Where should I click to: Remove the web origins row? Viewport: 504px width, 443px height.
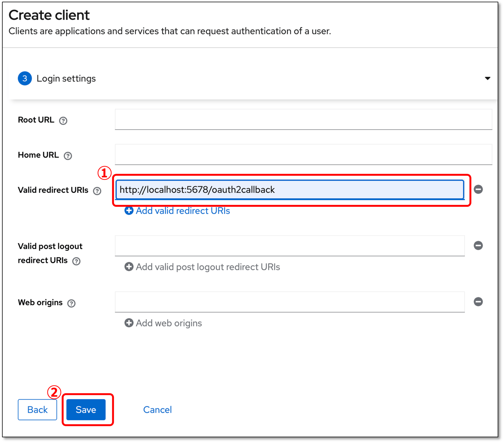click(x=478, y=302)
